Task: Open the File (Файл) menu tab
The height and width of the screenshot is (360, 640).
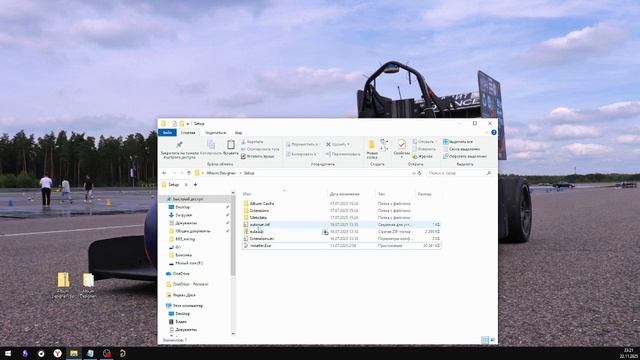Action: point(167,133)
